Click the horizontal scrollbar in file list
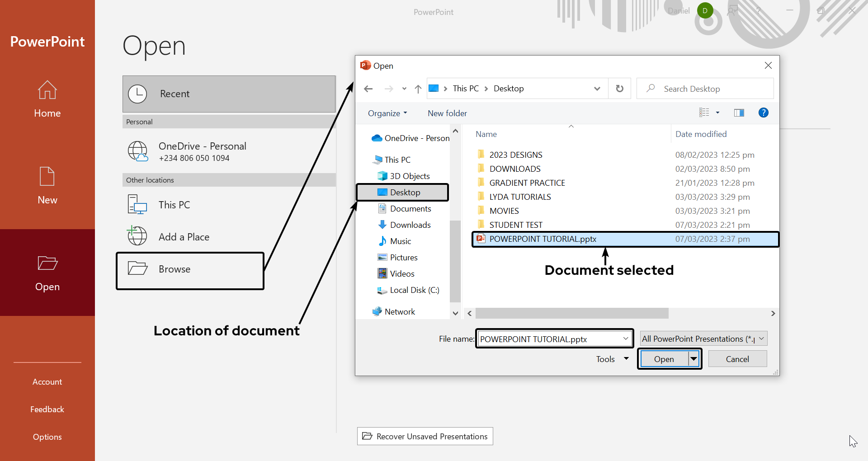 tap(571, 313)
